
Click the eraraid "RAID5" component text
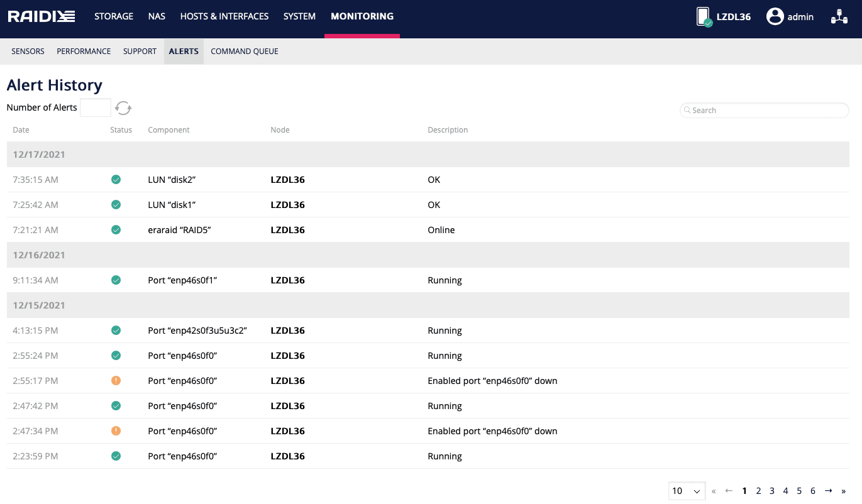click(x=179, y=230)
